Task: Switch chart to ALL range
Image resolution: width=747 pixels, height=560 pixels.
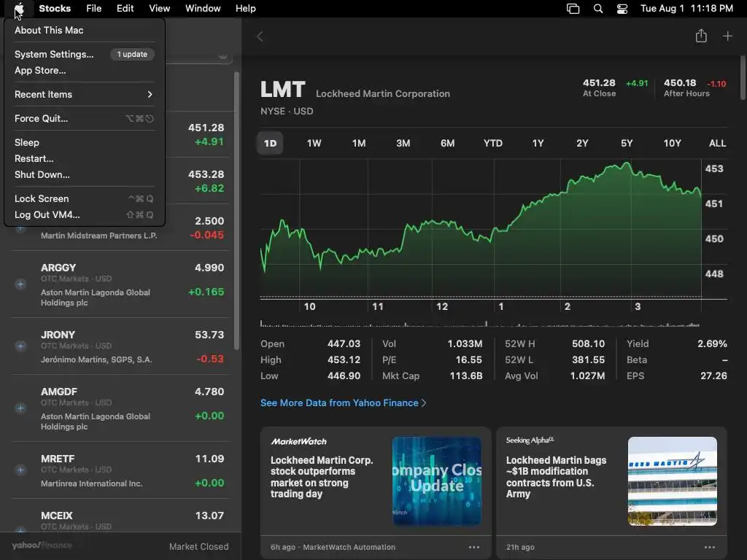Action: tap(718, 144)
